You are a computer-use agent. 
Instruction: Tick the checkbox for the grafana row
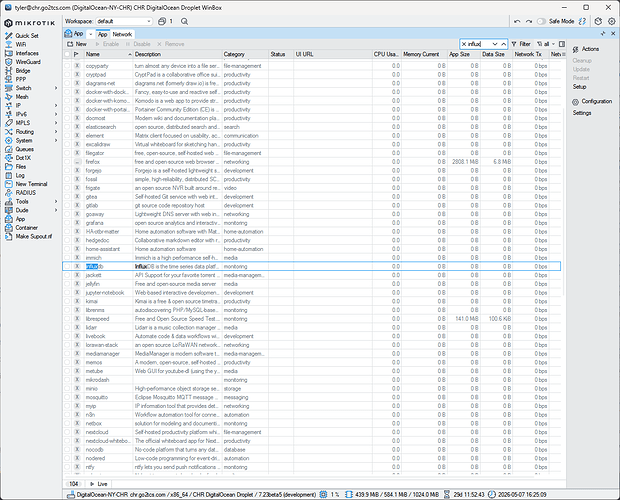click(67, 223)
